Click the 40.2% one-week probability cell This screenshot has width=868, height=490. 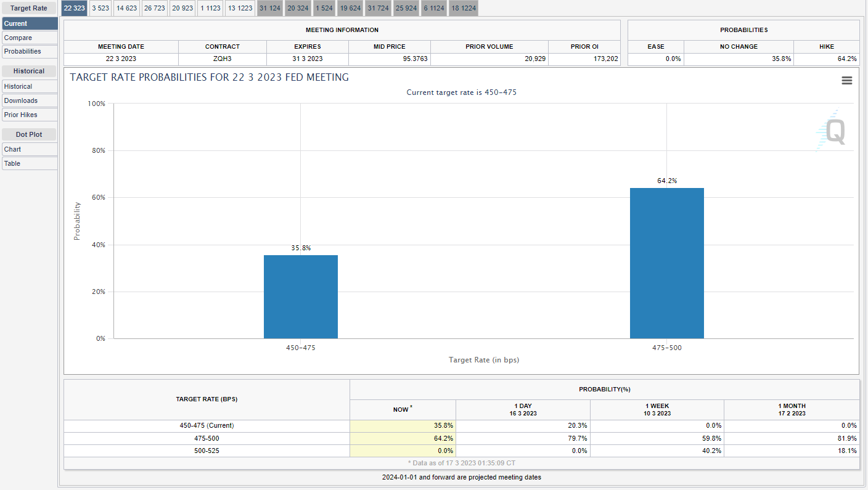657,451
